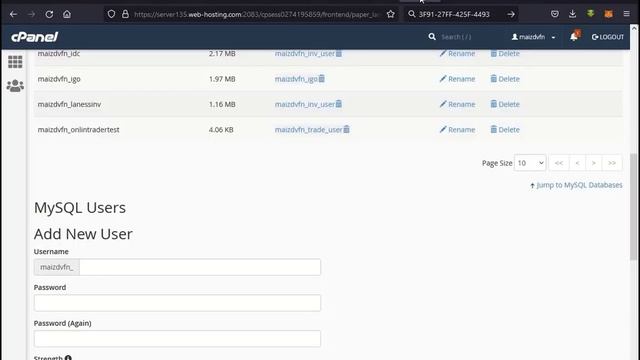640x360 pixels.
Task: Open the browser hamburger menu
Action: click(627, 14)
